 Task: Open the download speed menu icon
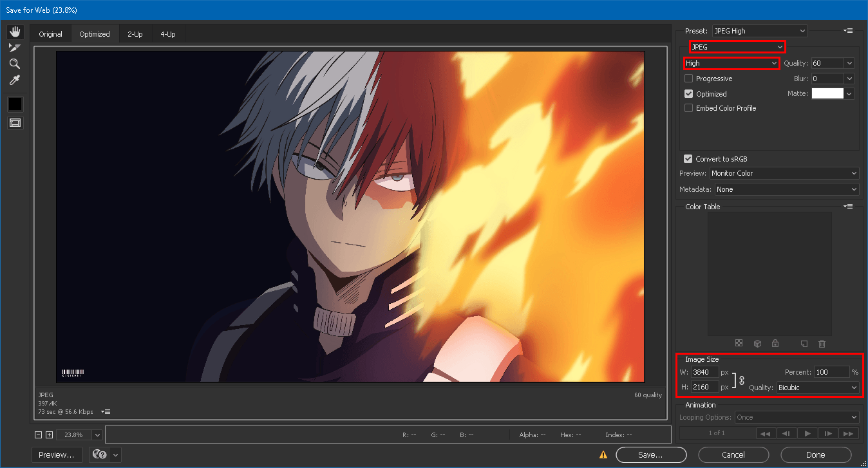click(x=106, y=411)
